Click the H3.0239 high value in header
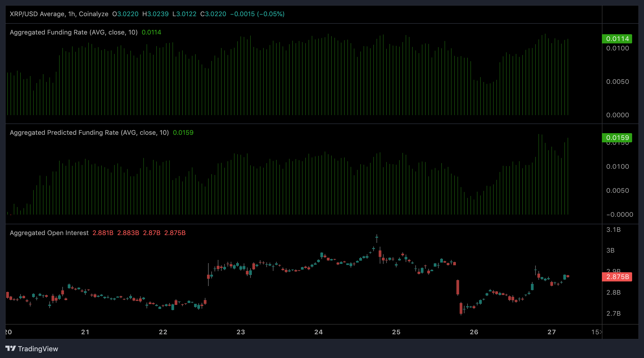The image size is (644, 358). (155, 14)
